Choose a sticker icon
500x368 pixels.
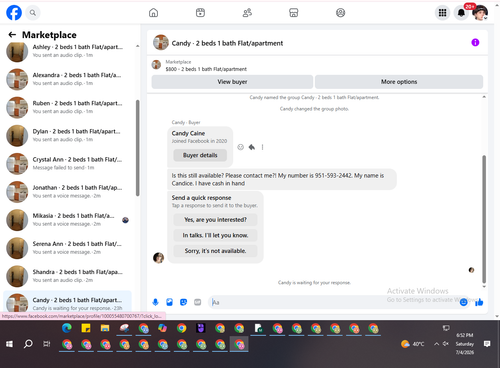183,302
